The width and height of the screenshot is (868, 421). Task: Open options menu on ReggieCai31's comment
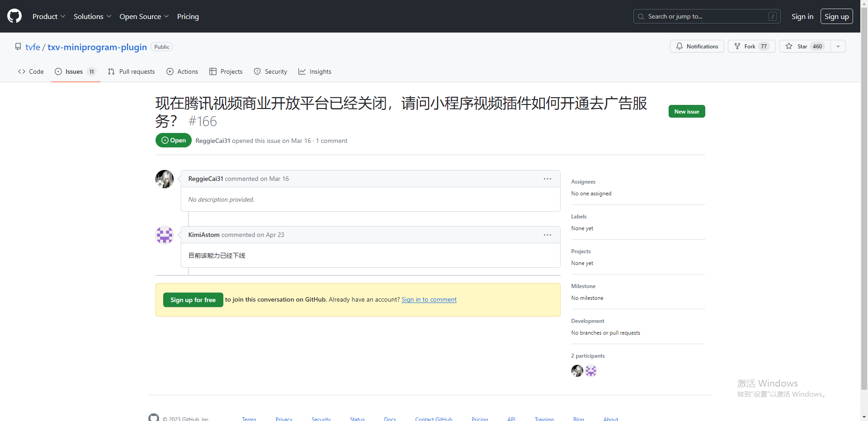point(547,179)
